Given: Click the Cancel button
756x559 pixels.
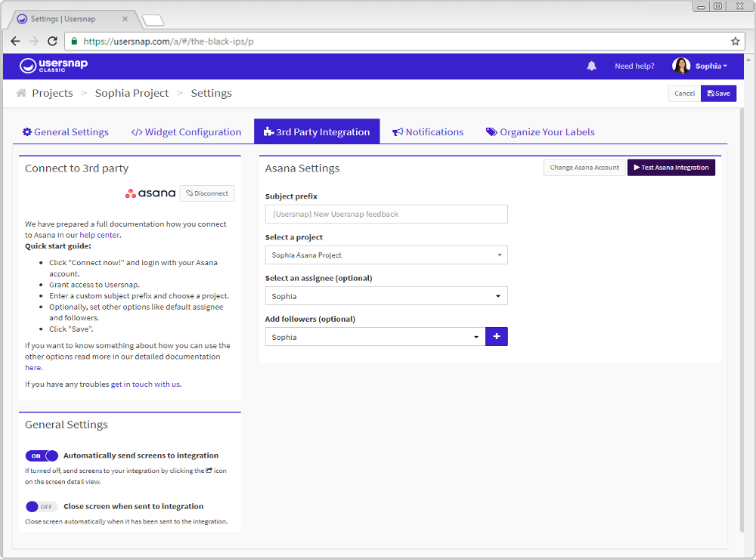Looking at the screenshot, I should (x=684, y=94).
